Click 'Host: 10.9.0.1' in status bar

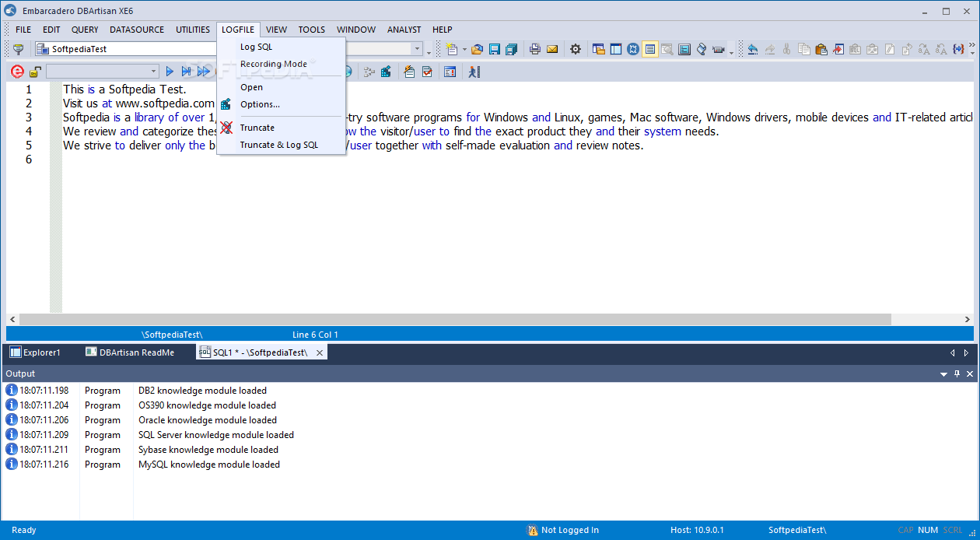[697, 531]
